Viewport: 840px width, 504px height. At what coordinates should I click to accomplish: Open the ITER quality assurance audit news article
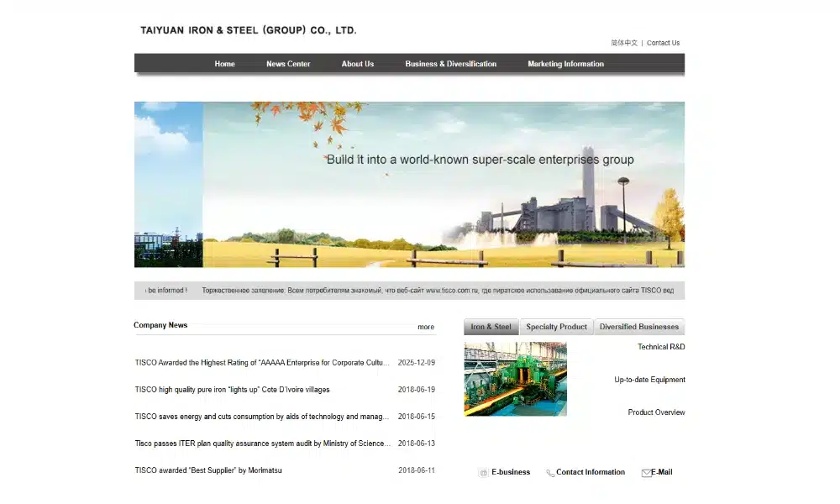coord(260,443)
